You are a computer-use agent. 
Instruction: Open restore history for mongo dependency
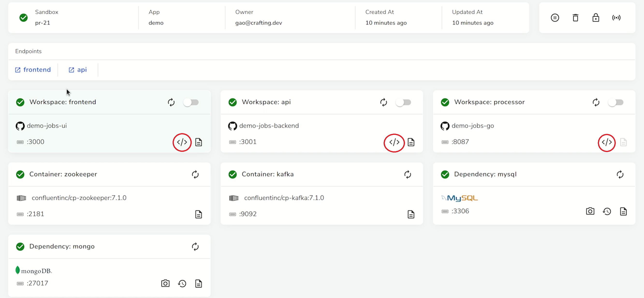coord(182,283)
